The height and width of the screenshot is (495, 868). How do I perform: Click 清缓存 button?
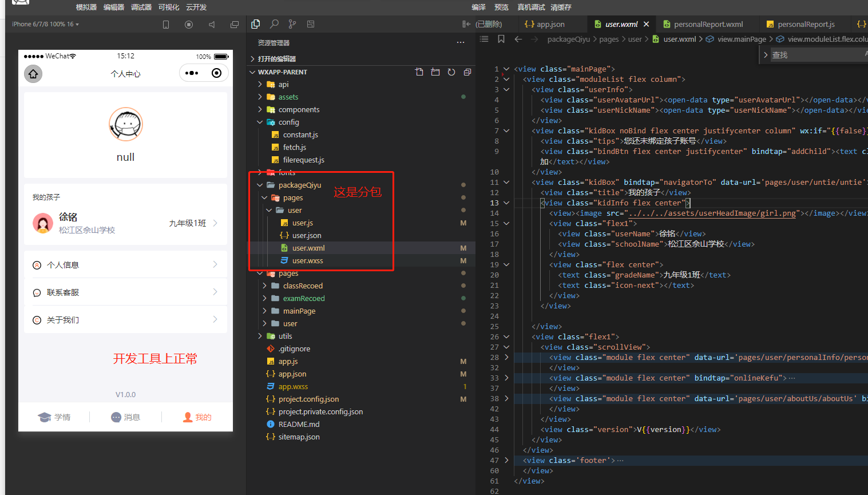561,7
